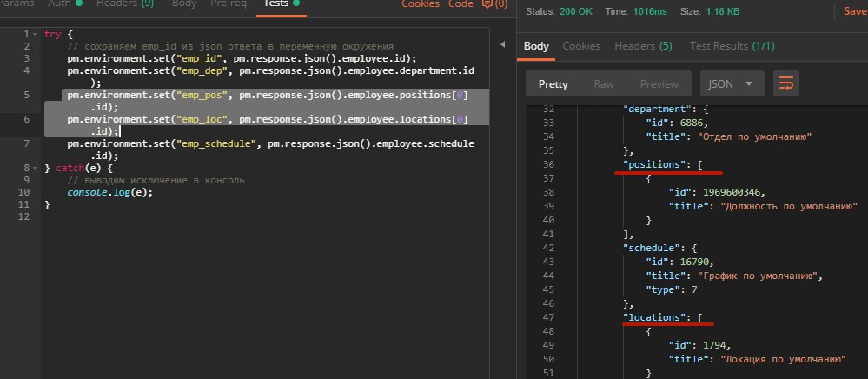
Task: View the Test Results (1/1) tab
Action: click(732, 46)
